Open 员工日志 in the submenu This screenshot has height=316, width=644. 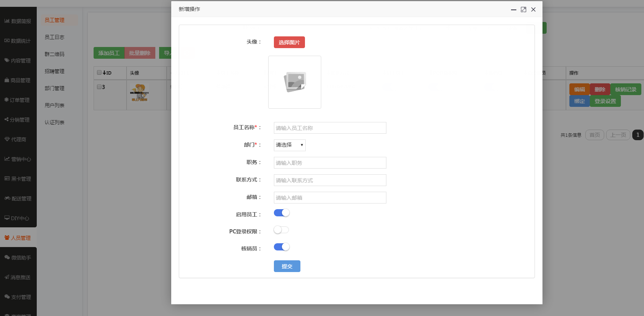tap(55, 37)
